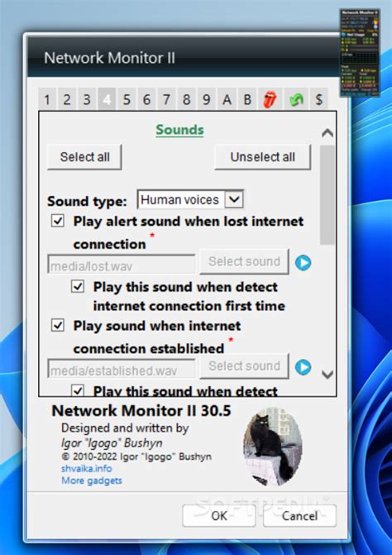The image size is (392, 555).
Task: Open the dollar sign donate tab
Action: 318,99
